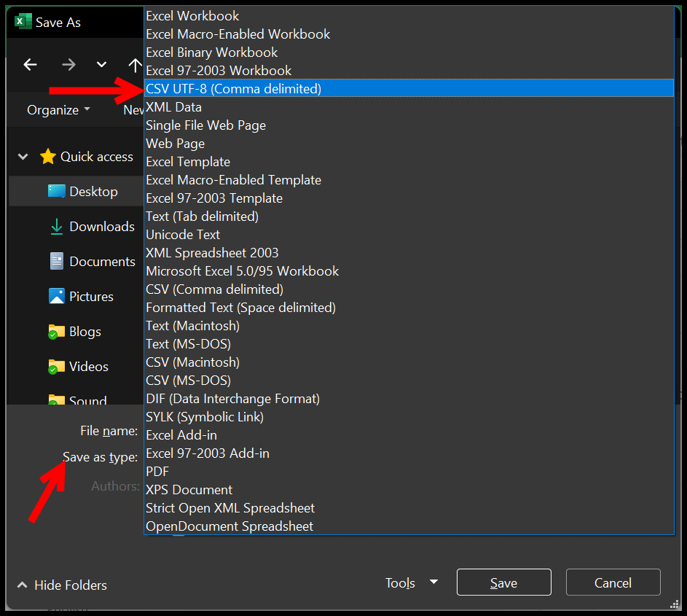687x616 pixels.
Task: Select XML Data format
Action: coord(409,107)
